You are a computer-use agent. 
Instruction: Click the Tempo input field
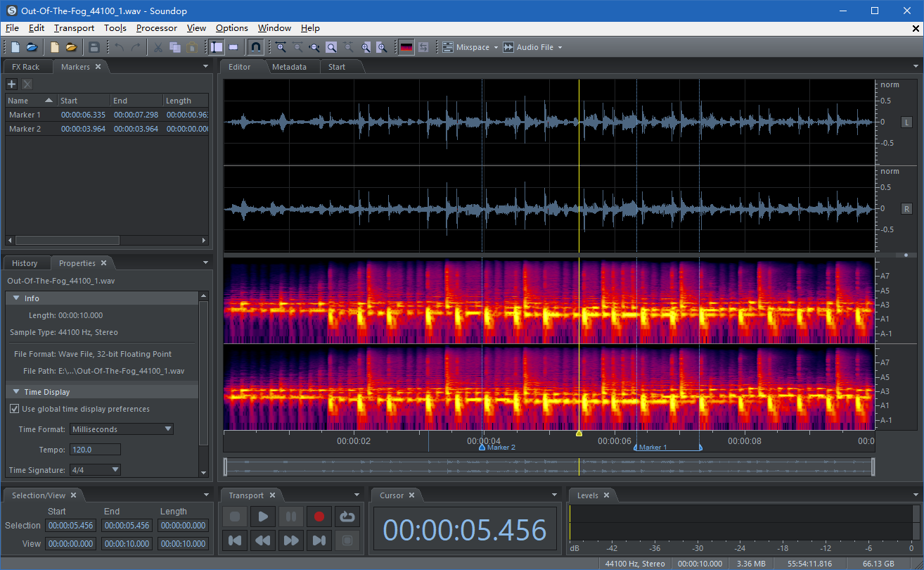coord(95,450)
